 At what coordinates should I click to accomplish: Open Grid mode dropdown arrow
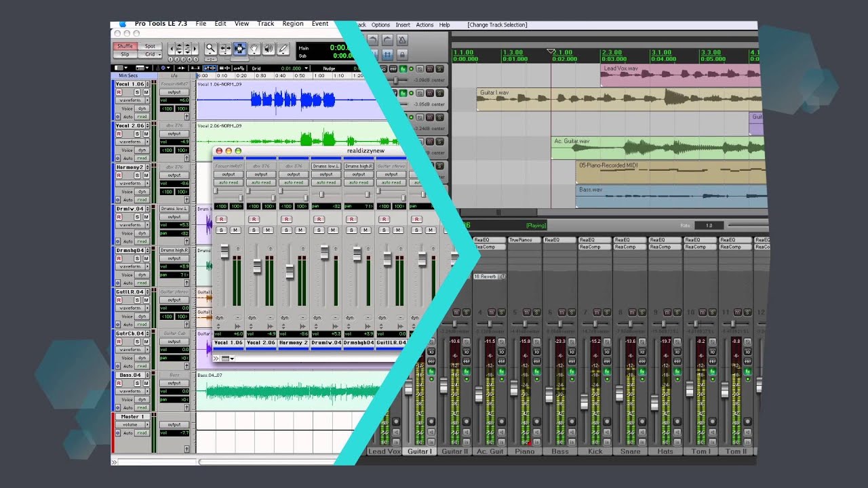click(159, 54)
